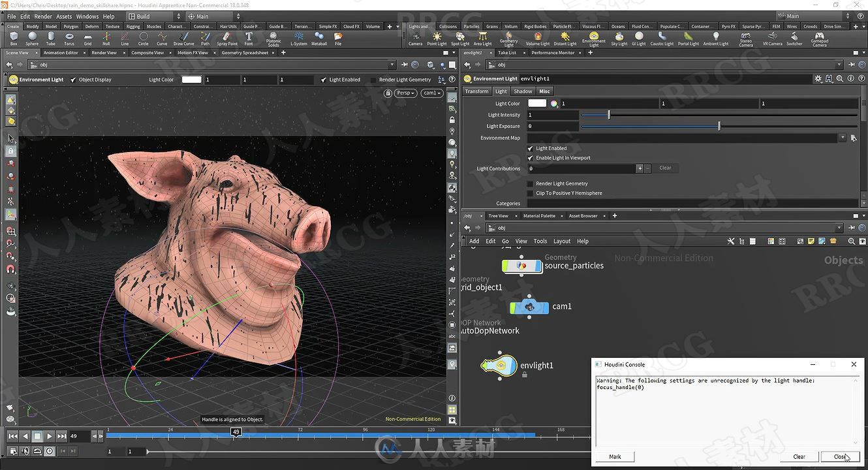Select the Font shelf tool
This screenshot has height=470, width=868.
tap(249, 39)
